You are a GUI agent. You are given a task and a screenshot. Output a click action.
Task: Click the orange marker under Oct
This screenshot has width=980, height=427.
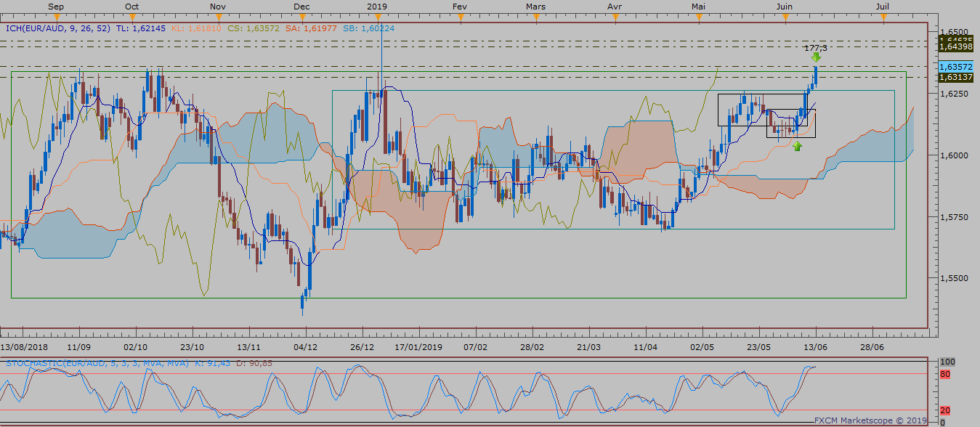pos(132,16)
